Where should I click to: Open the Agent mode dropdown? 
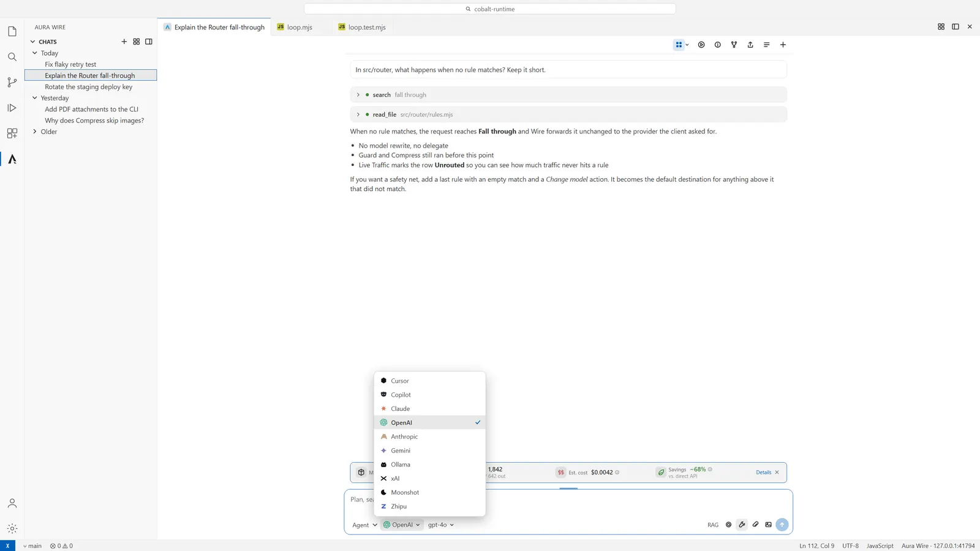[364, 525]
